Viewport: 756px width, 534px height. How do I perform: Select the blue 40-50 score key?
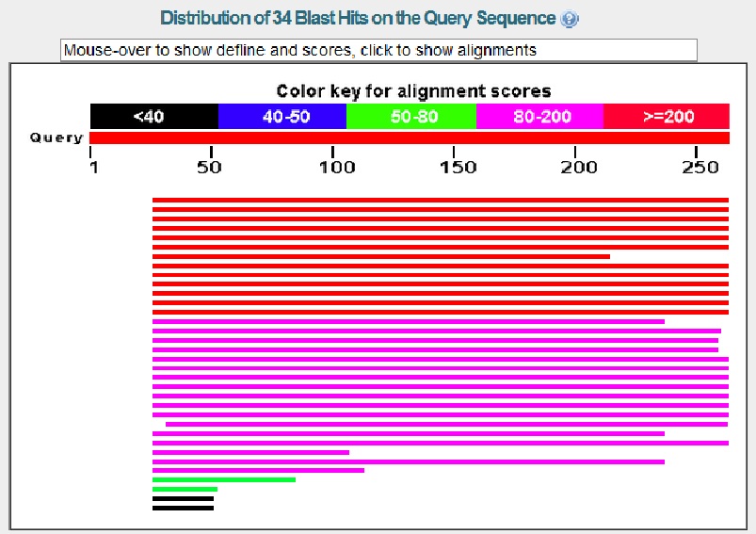281,117
